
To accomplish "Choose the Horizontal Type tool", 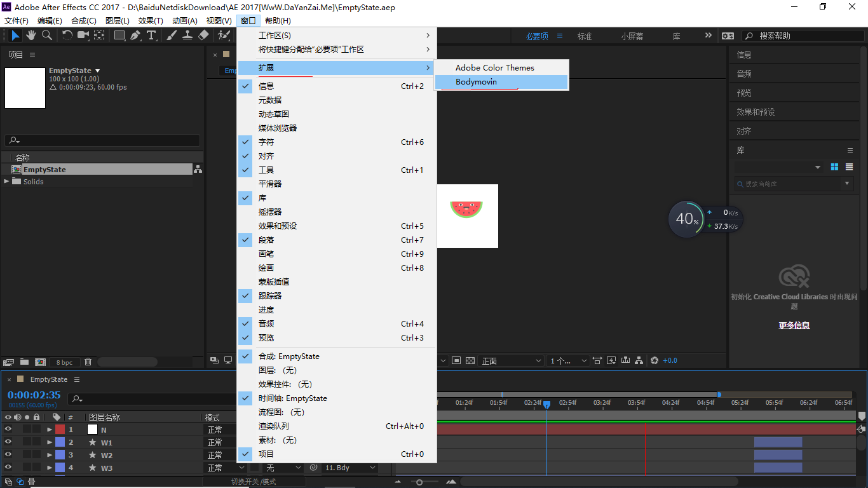I will [151, 36].
